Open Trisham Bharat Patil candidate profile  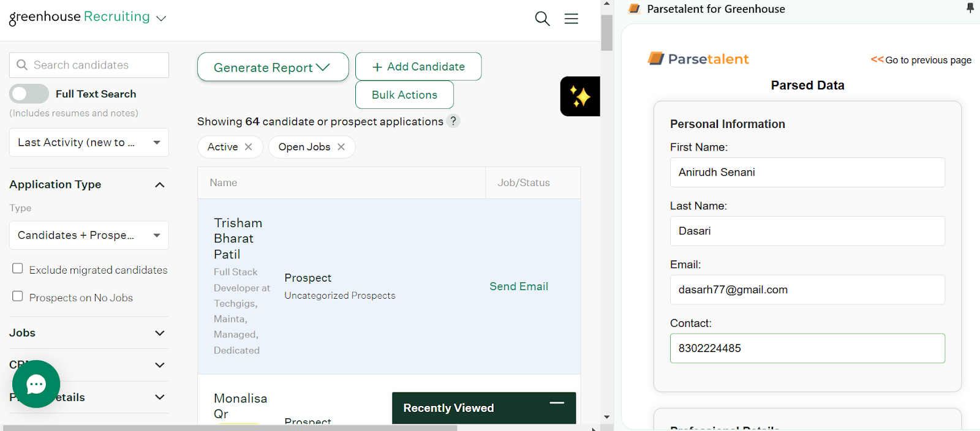(x=238, y=238)
